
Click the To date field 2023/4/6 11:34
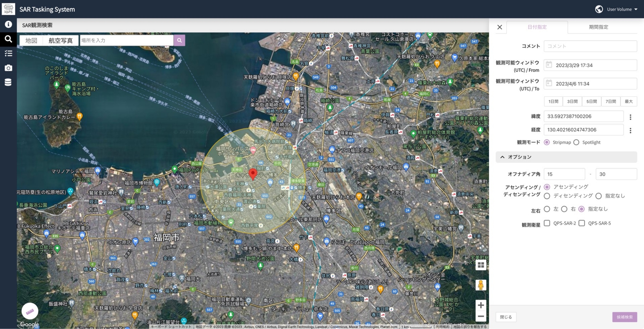pos(590,84)
